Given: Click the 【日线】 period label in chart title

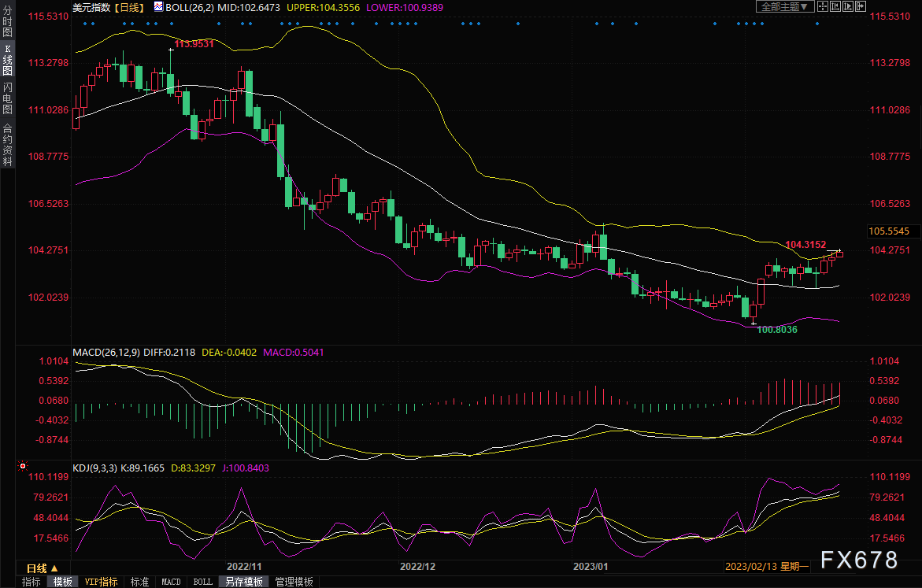Looking at the screenshot, I should click(128, 6).
